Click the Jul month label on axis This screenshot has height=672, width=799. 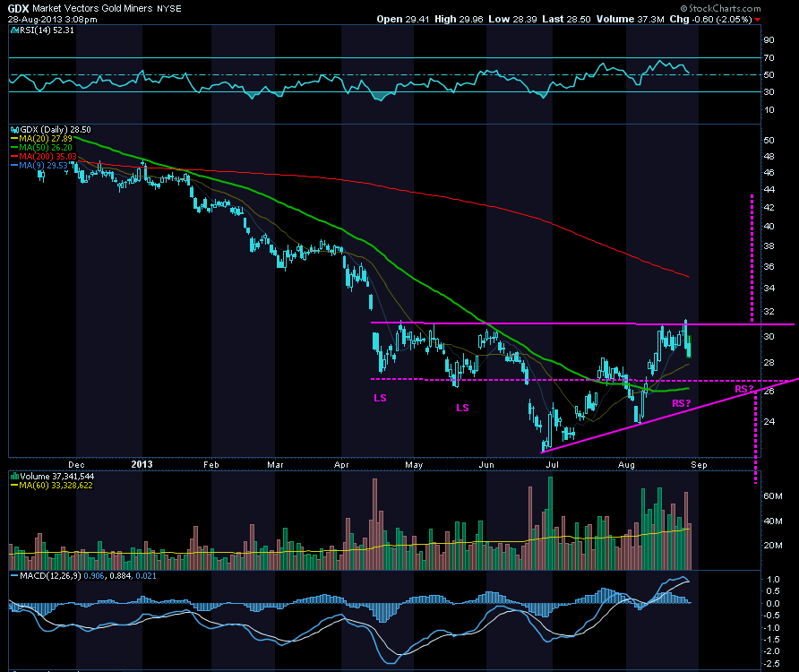[x=553, y=465]
